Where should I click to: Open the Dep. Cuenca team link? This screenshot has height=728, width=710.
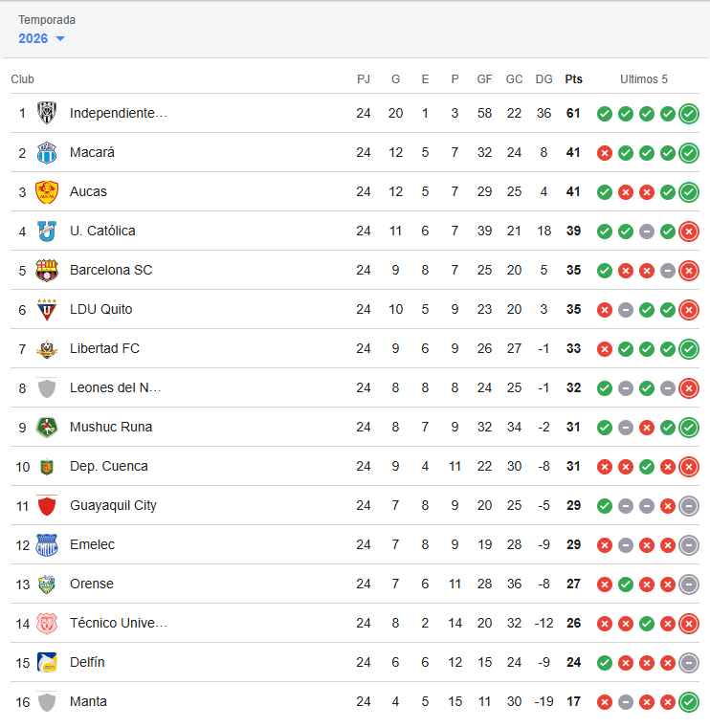[109, 466]
